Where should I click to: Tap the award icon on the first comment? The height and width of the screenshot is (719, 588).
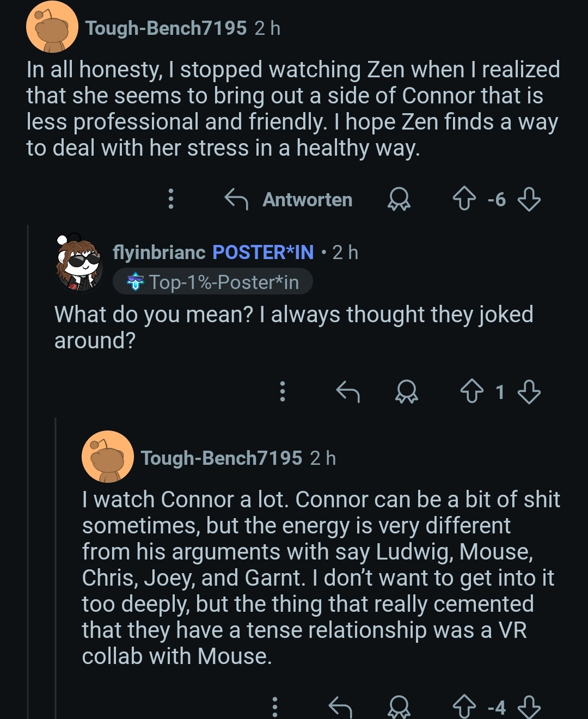(x=399, y=199)
